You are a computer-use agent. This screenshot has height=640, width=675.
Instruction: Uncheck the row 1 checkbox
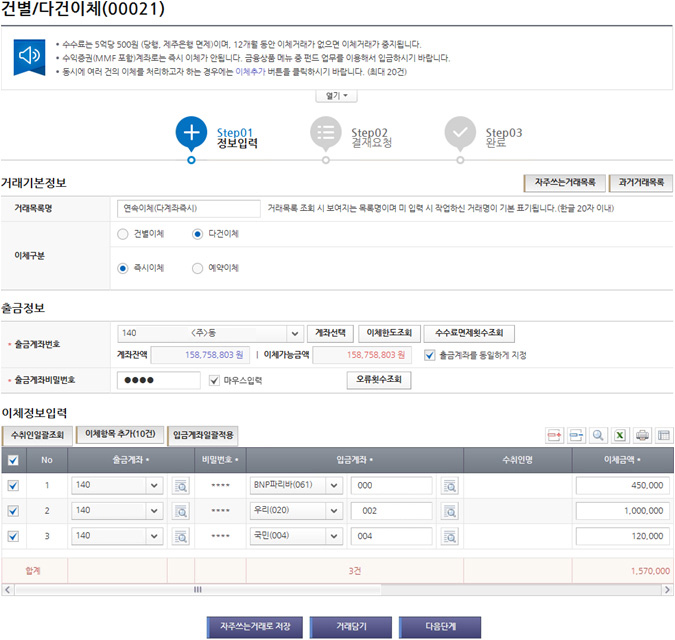click(13, 485)
